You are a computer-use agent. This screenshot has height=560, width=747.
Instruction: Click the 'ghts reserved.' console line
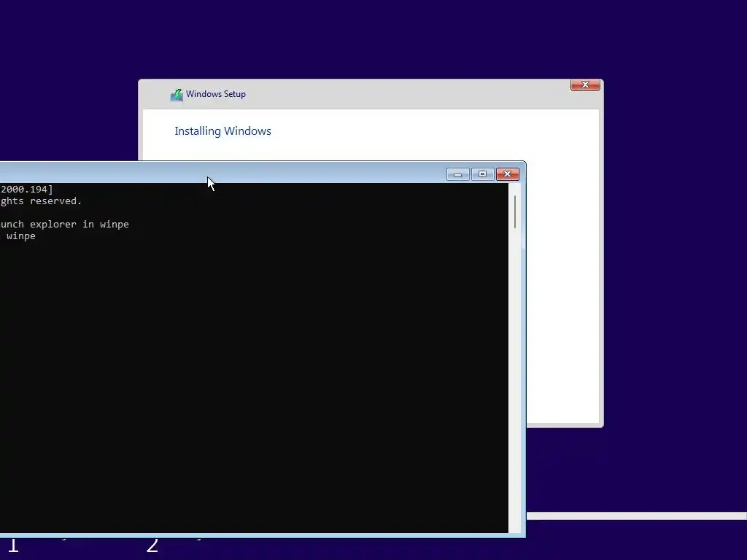click(41, 201)
